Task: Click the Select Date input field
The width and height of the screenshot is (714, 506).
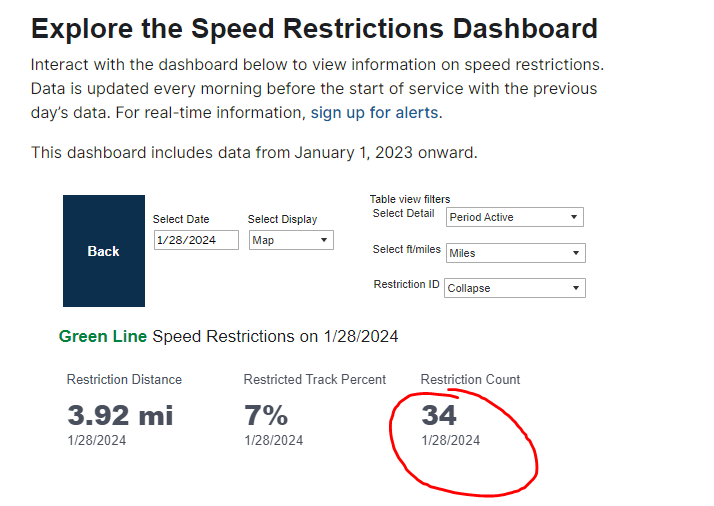Action: [x=196, y=240]
